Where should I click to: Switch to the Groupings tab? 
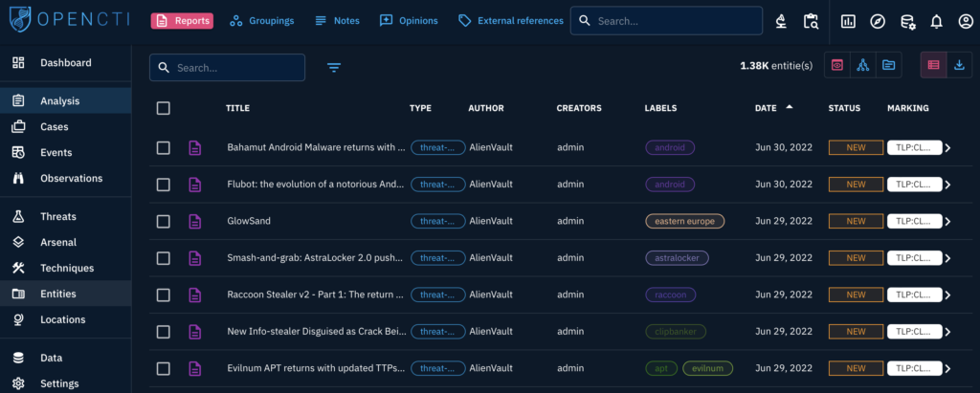[262, 21]
